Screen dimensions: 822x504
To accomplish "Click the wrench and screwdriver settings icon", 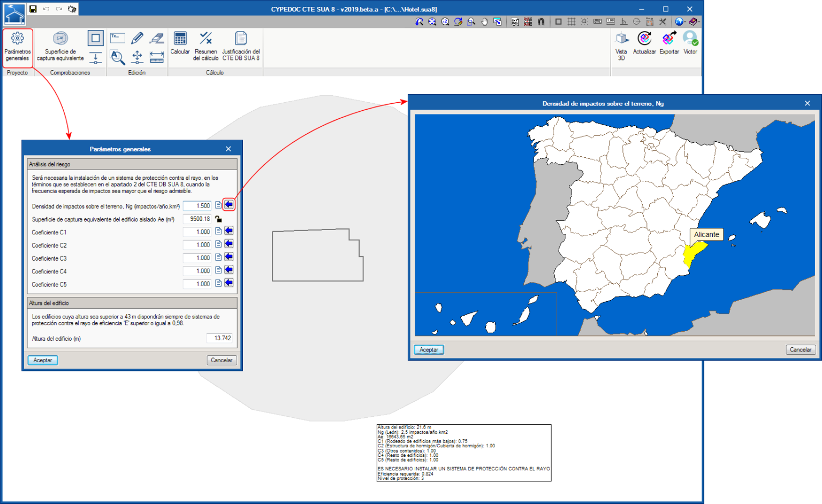I will click(663, 21).
